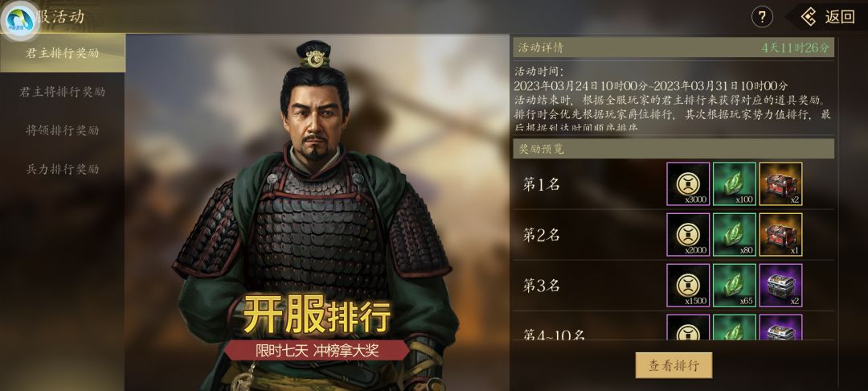Tap third place x65 jade reward
The width and height of the screenshot is (868, 391).
tap(735, 286)
